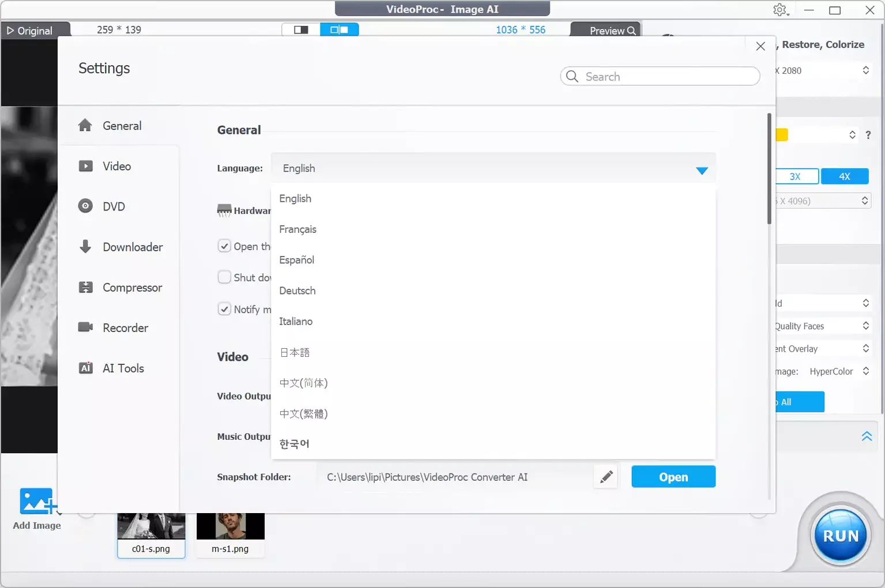Select the c01-s.png thumbnail
This screenshot has width=885, height=588.
coord(151,536)
